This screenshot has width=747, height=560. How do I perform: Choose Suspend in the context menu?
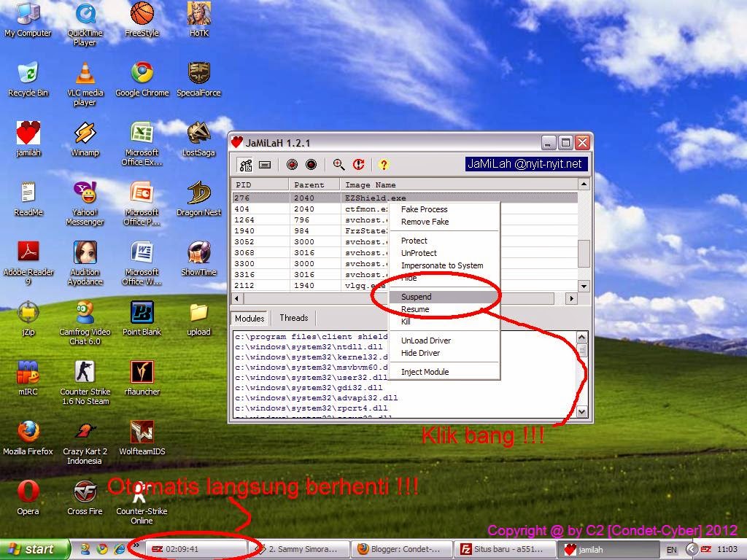coord(444,297)
